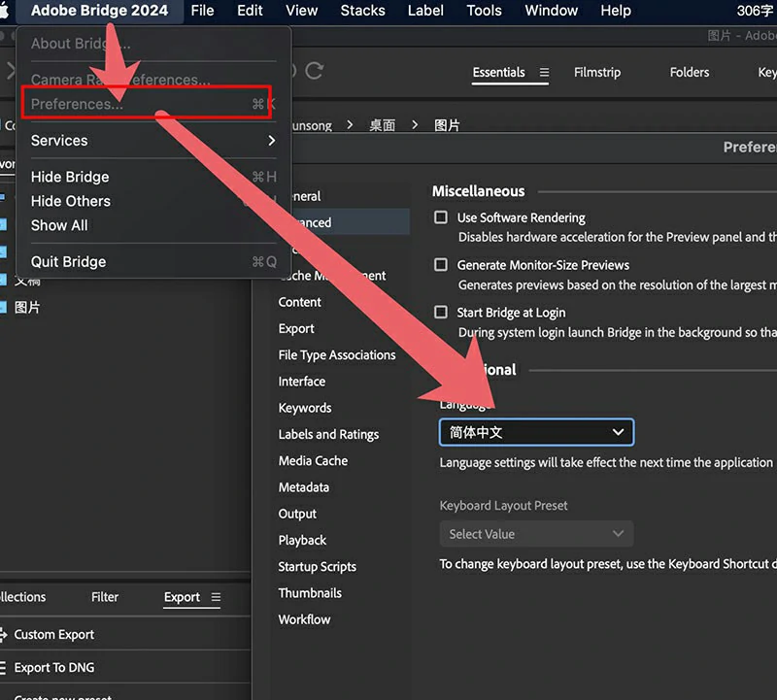The image size is (777, 700).
Task: Switch to the Export panel tab
Action: click(x=182, y=597)
